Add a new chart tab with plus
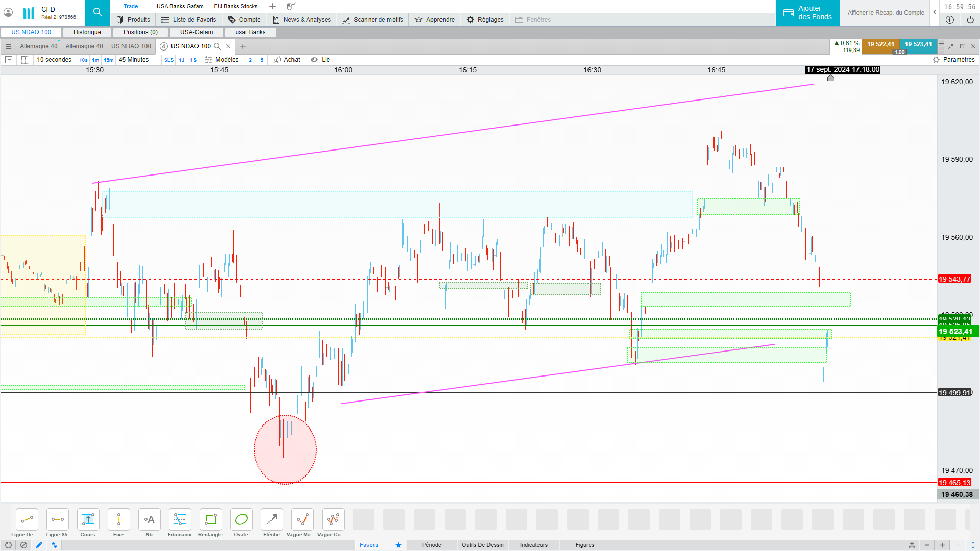Screen dimensions: 980x551 click(243, 46)
